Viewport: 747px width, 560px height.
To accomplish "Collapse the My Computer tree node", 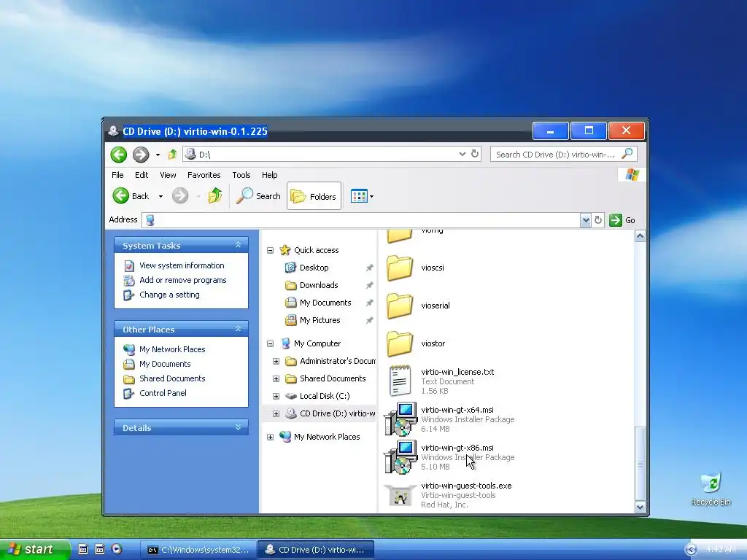I will coord(270,343).
